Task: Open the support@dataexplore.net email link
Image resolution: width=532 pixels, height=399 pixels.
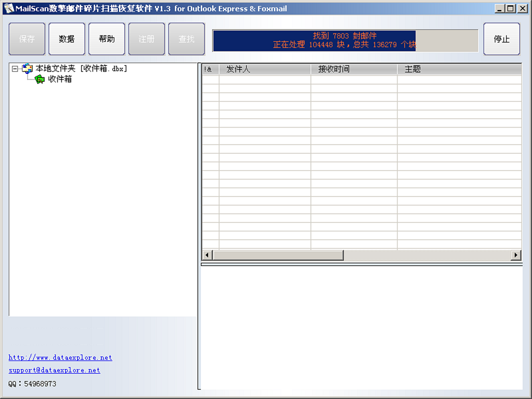Action: pyautogui.click(x=55, y=370)
